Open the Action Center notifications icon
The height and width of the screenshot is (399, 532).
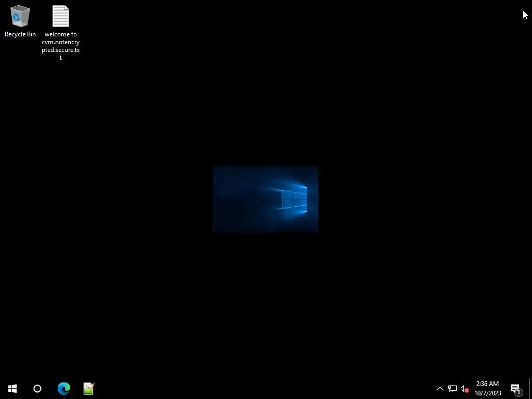pyautogui.click(x=516, y=389)
